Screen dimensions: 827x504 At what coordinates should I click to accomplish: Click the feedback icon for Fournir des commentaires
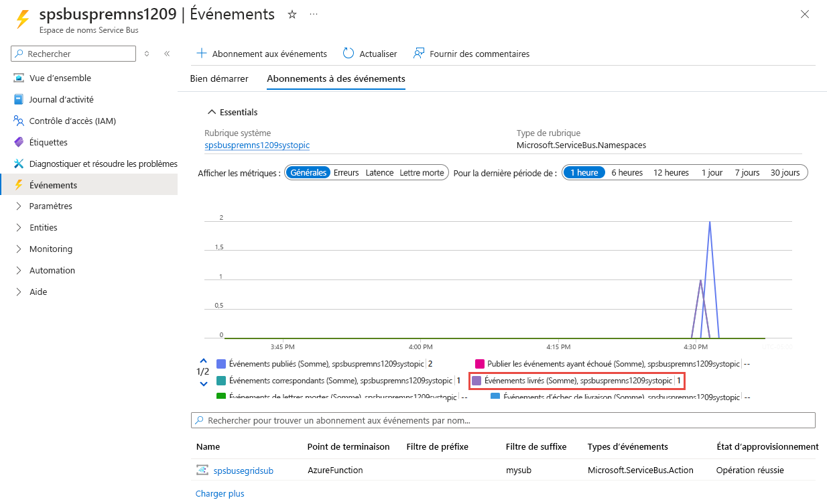[419, 53]
